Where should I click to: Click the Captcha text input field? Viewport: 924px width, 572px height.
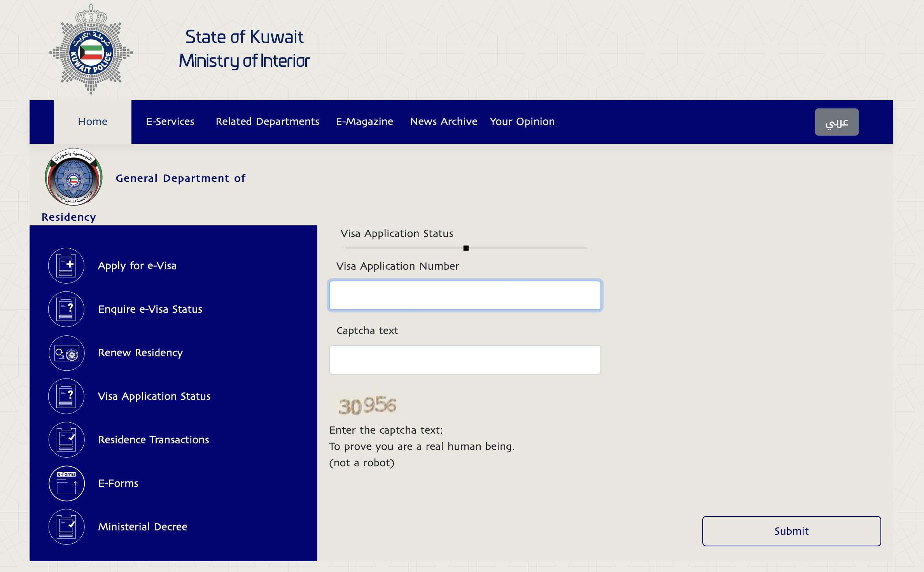465,358
